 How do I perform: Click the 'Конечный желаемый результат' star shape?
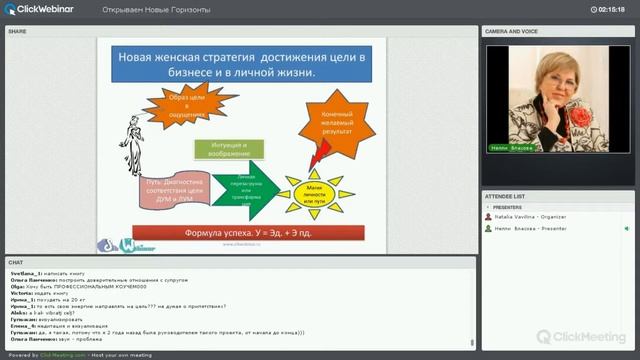pyautogui.click(x=337, y=123)
